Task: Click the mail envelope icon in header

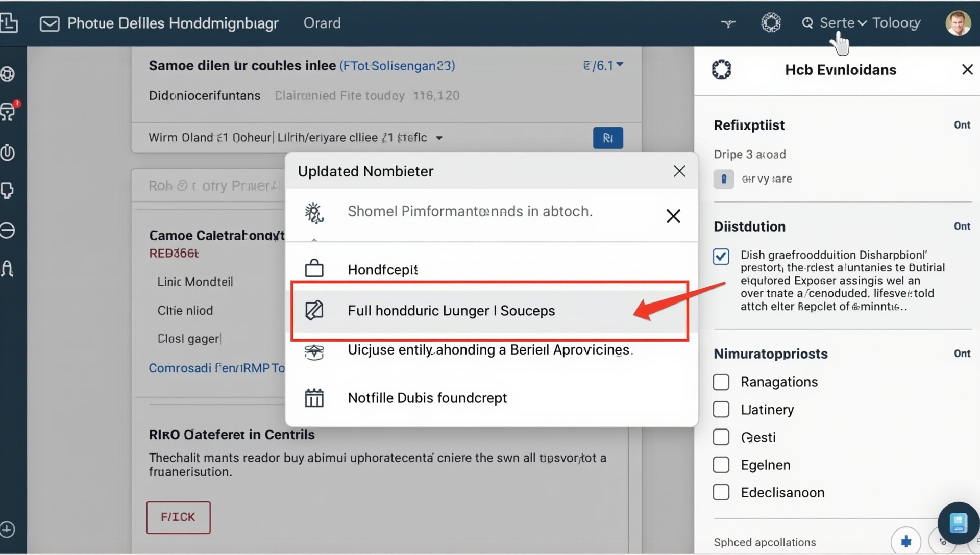Action: (50, 23)
